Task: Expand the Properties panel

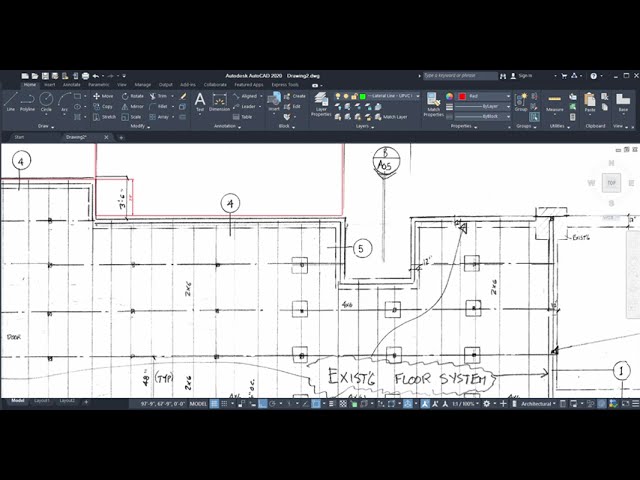Action: 464,126
